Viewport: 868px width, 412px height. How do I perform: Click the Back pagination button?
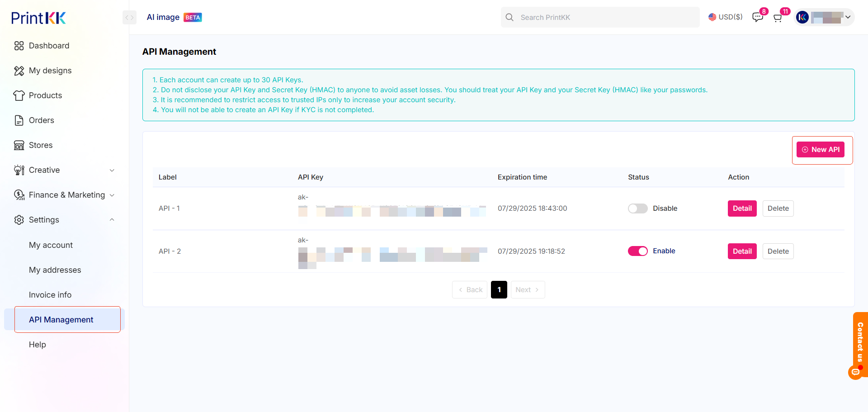click(x=470, y=289)
